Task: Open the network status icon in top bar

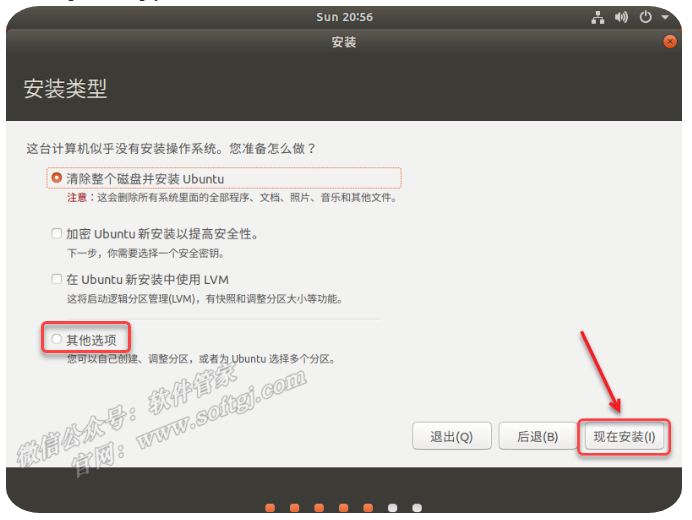Action: [598, 18]
